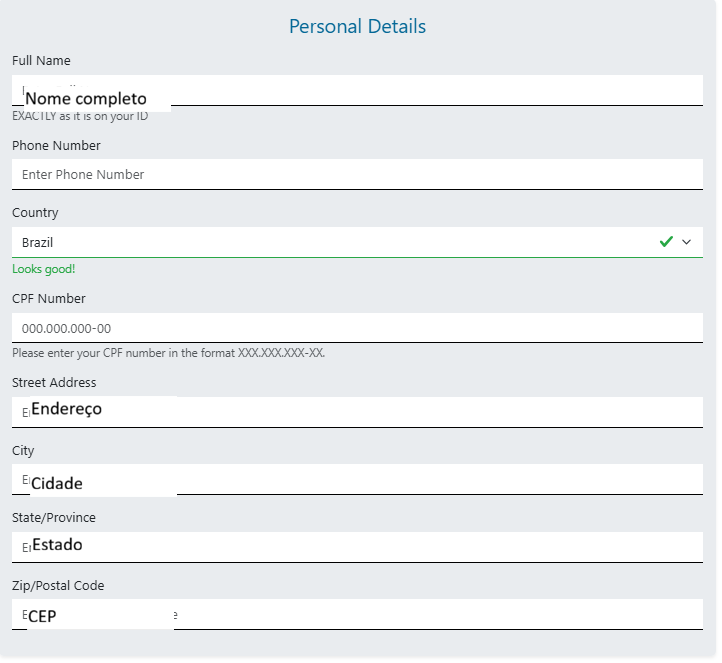Screen dimensions: 722x663
Task: Click the 'State/Province' field label
Action: 54,518
